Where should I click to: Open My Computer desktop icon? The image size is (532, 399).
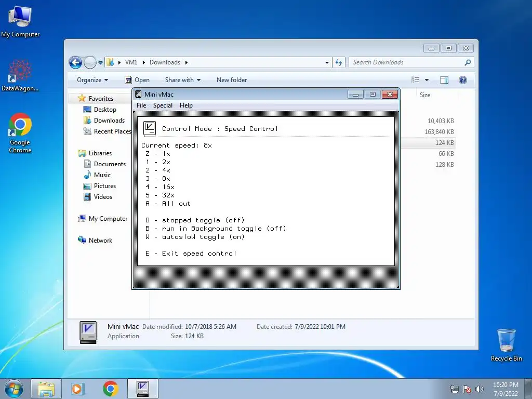click(x=20, y=21)
